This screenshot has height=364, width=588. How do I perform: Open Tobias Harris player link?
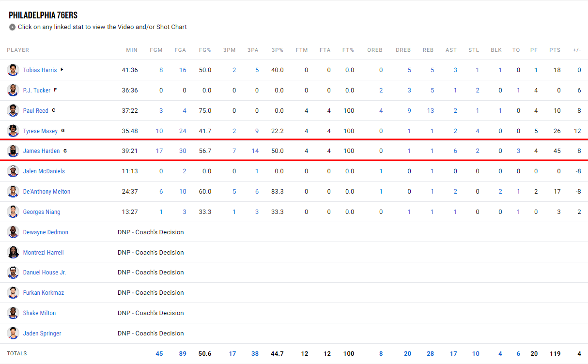coord(40,70)
